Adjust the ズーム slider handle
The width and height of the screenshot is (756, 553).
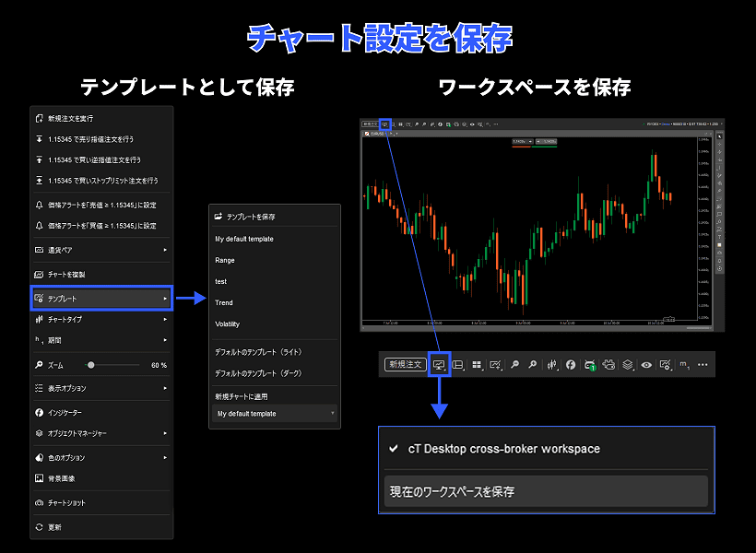point(90,365)
